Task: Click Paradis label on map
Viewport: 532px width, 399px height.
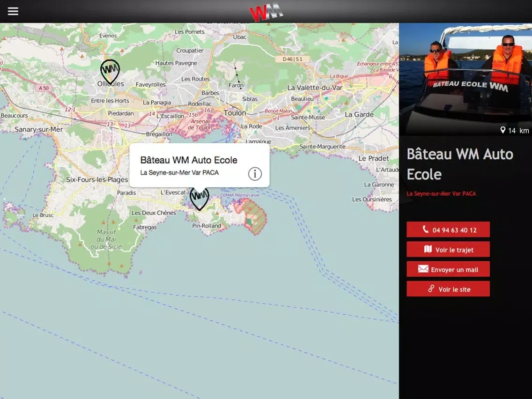Action: tap(126, 193)
